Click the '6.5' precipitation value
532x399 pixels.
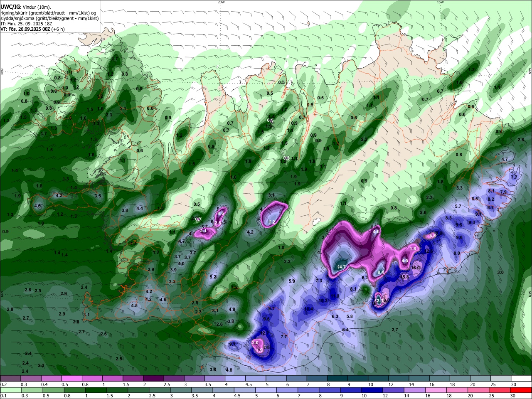[475, 199]
